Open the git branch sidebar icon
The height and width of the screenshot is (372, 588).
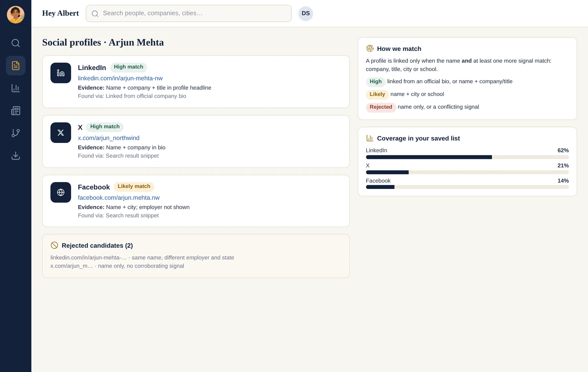(16, 133)
